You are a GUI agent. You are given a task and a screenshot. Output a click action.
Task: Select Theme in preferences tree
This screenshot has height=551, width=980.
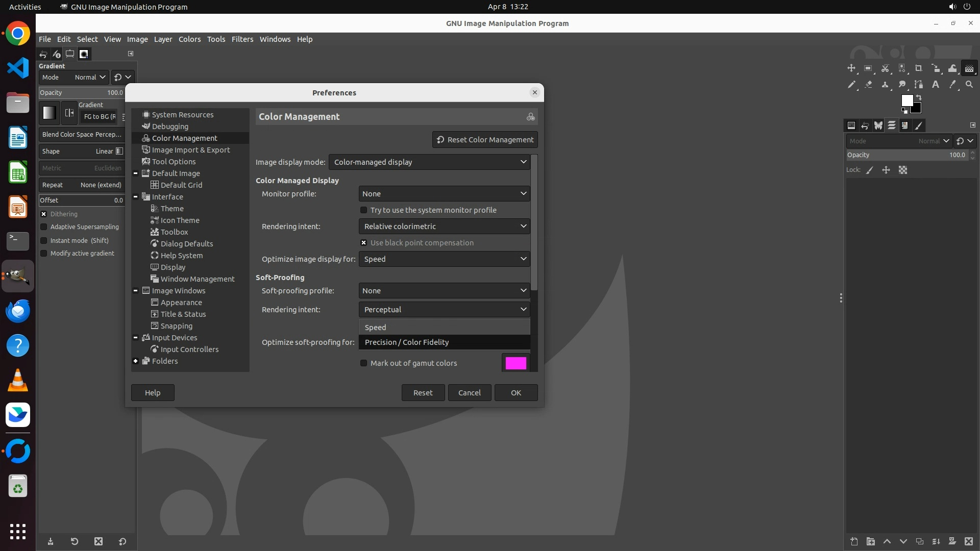click(x=172, y=209)
